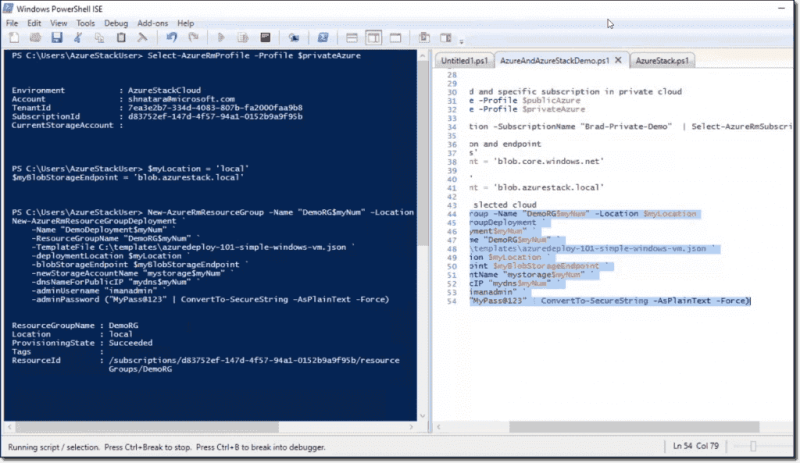Screen dimensions: 800x463
Task: Click the script pane scroll left arrow
Action: pos(439,426)
